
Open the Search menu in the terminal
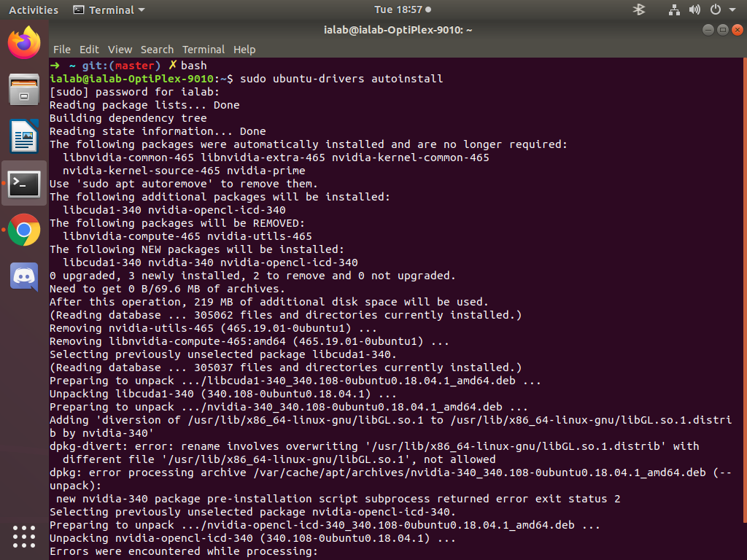(x=157, y=49)
